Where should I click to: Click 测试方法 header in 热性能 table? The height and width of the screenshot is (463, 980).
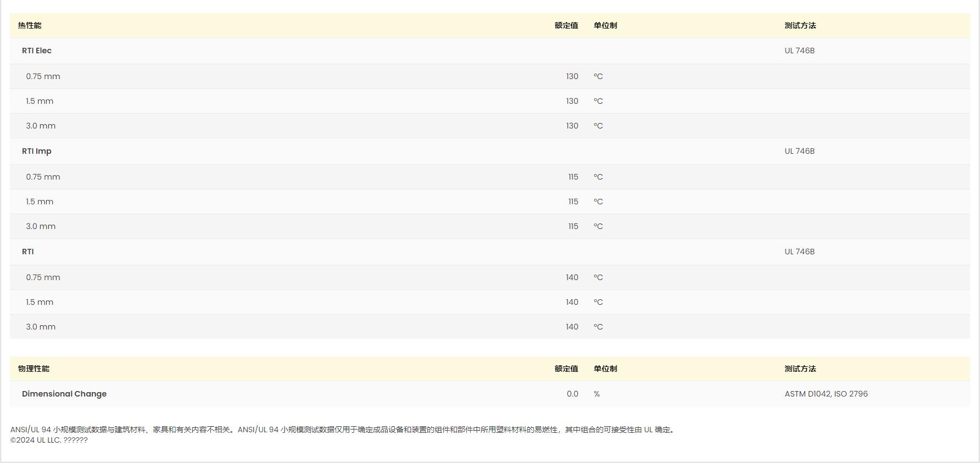pyautogui.click(x=800, y=25)
